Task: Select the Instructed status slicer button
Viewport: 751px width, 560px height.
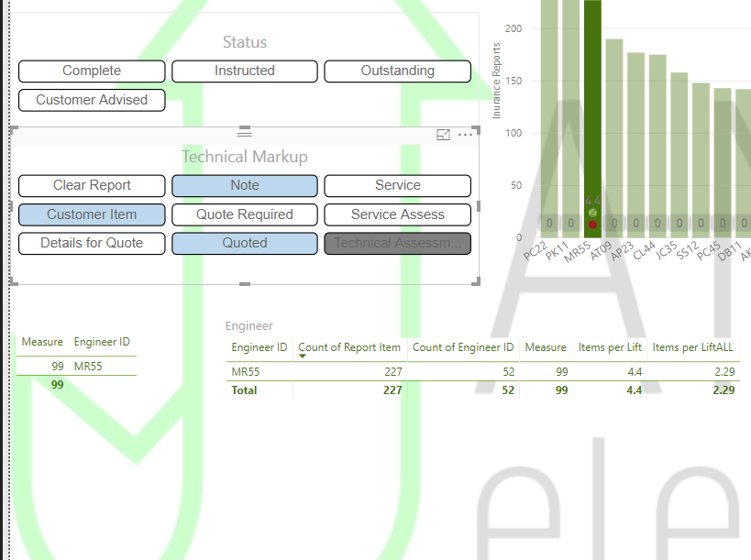Action: point(245,71)
